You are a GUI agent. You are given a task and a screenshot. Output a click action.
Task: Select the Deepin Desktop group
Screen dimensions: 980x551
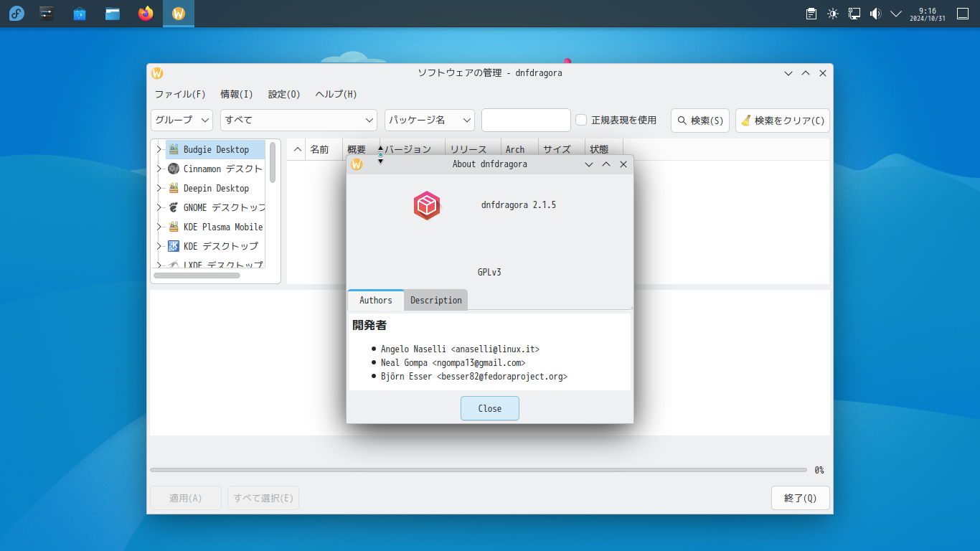pyautogui.click(x=216, y=188)
